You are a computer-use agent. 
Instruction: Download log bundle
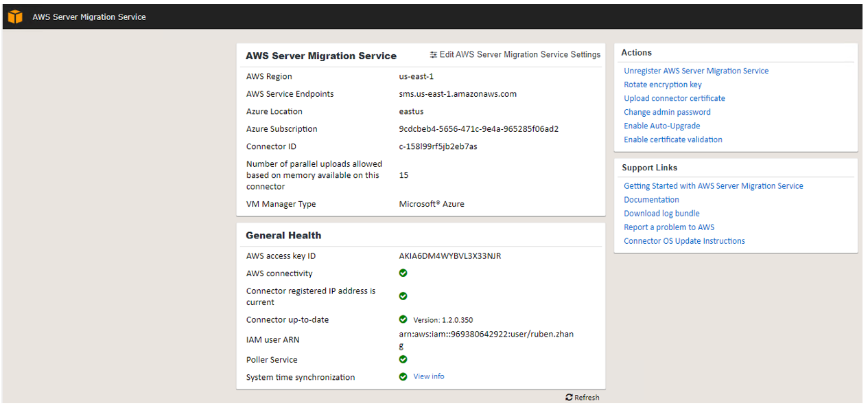(x=661, y=214)
